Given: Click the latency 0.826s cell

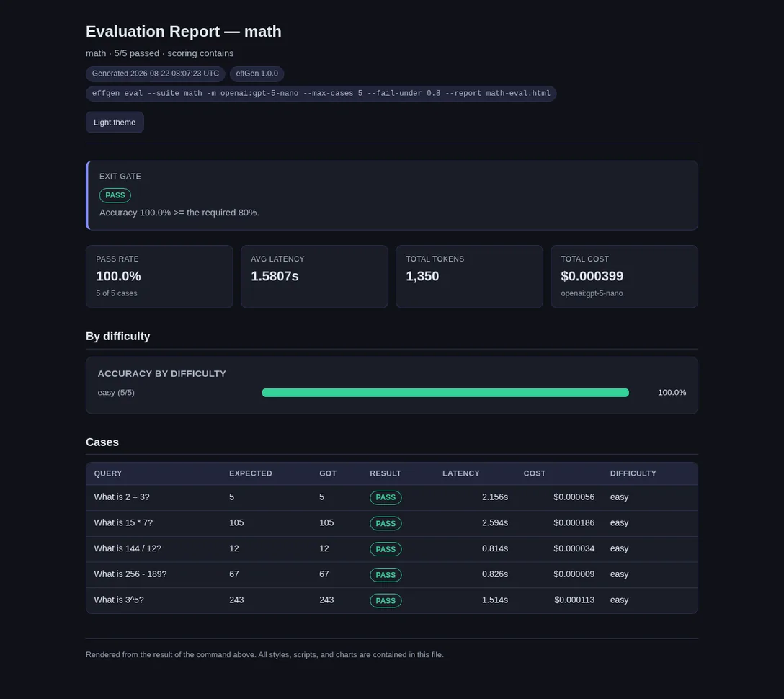Looking at the screenshot, I should point(495,574).
